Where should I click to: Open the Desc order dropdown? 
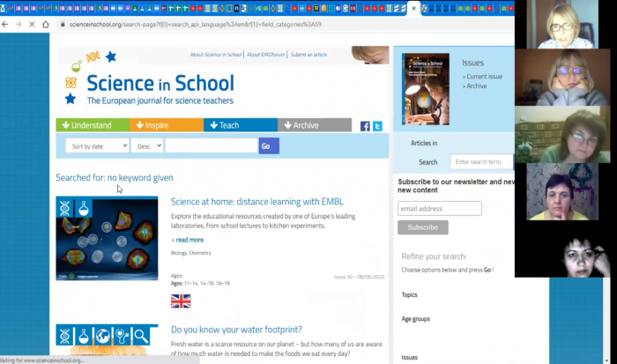click(x=146, y=145)
